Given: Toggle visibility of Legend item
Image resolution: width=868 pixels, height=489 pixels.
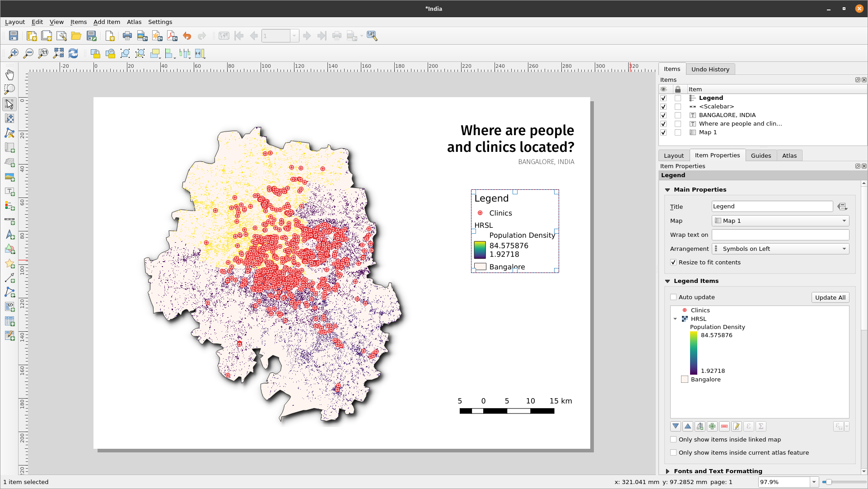Looking at the screenshot, I should point(663,98).
